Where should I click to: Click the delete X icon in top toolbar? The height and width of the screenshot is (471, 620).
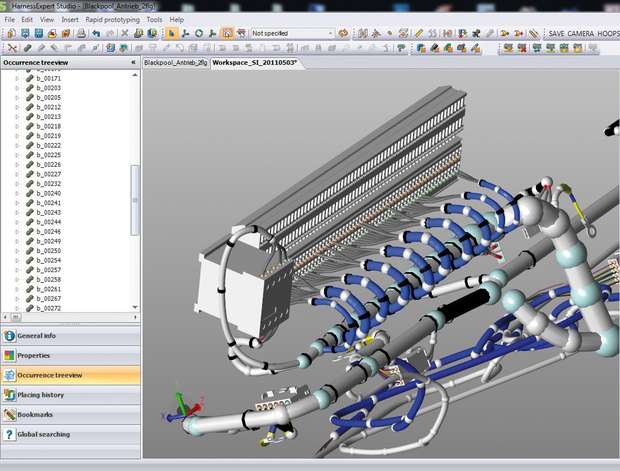click(x=125, y=33)
